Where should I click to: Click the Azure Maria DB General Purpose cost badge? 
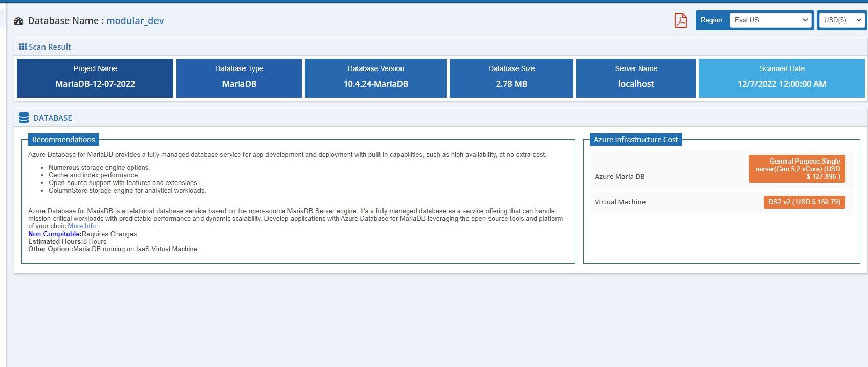[x=797, y=169]
